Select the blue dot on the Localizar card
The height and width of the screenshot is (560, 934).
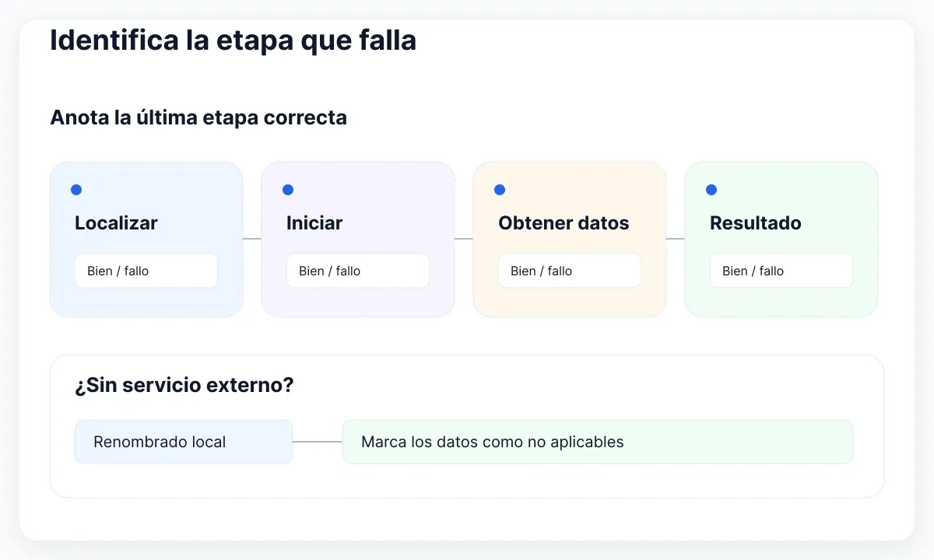click(x=76, y=190)
